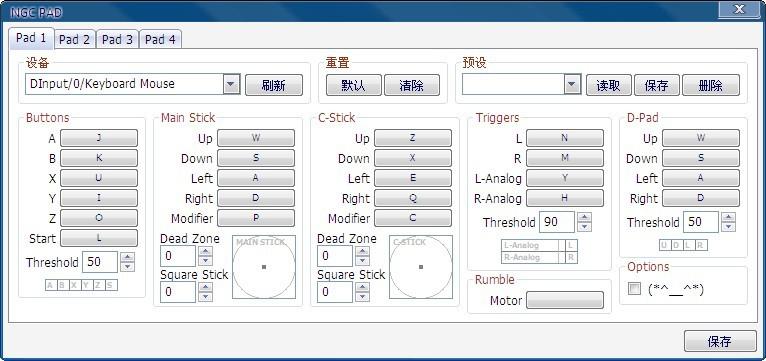Click the C-Stick Dead Zone field

[335, 256]
